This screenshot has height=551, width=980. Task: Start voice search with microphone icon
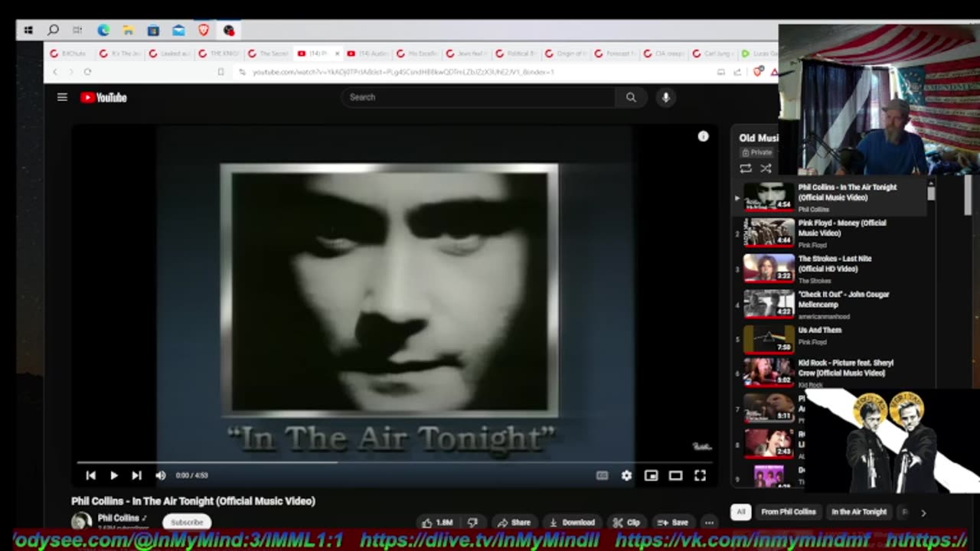[x=665, y=97]
